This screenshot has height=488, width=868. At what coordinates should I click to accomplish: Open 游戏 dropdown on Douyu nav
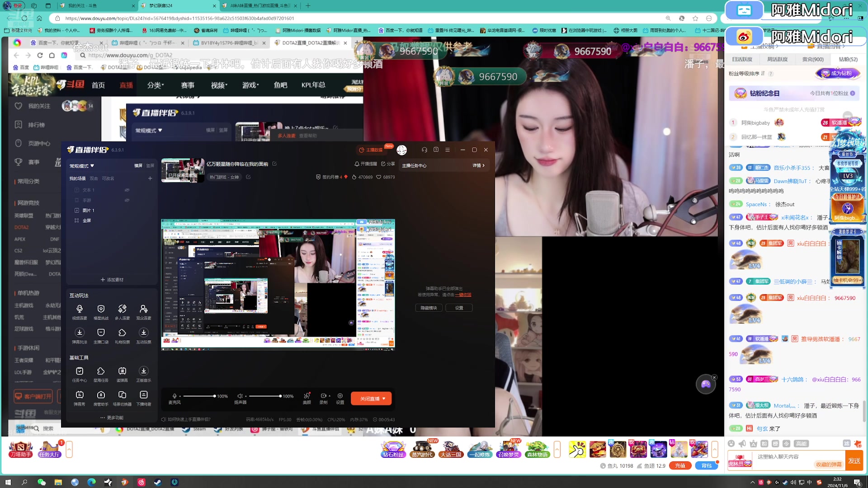click(250, 85)
